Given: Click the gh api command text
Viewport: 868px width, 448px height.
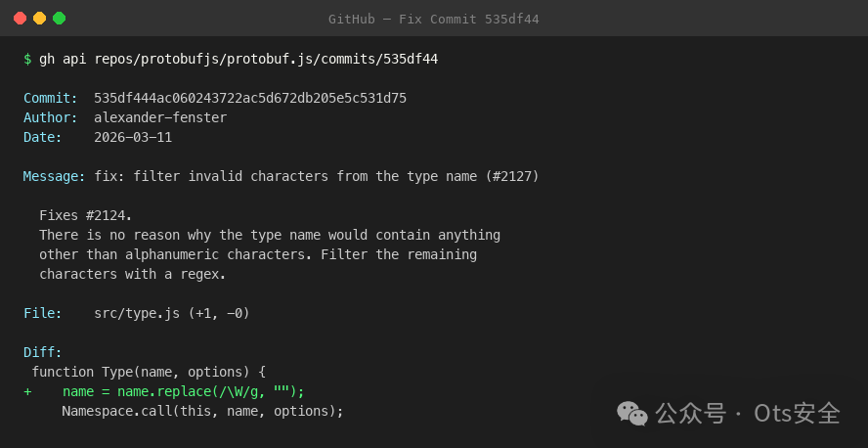Looking at the screenshot, I should pyautogui.click(x=239, y=59).
